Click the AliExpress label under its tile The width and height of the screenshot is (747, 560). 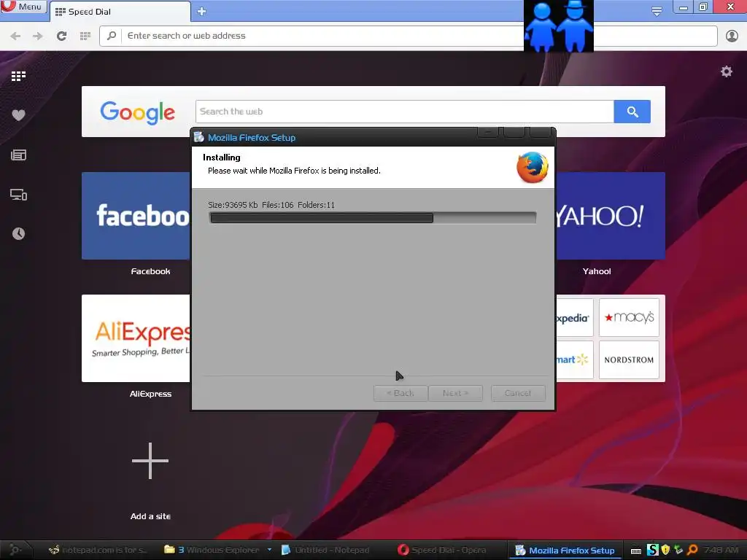150,394
